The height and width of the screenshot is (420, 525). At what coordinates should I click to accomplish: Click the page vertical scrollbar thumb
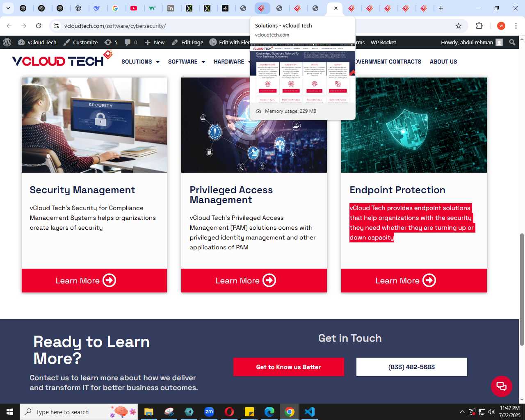coord(522,289)
